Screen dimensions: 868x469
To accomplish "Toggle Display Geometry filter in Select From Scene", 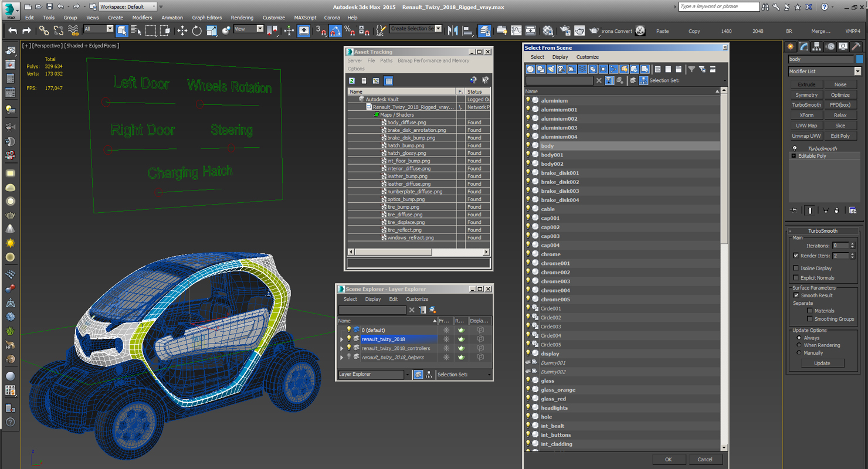I will point(531,69).
